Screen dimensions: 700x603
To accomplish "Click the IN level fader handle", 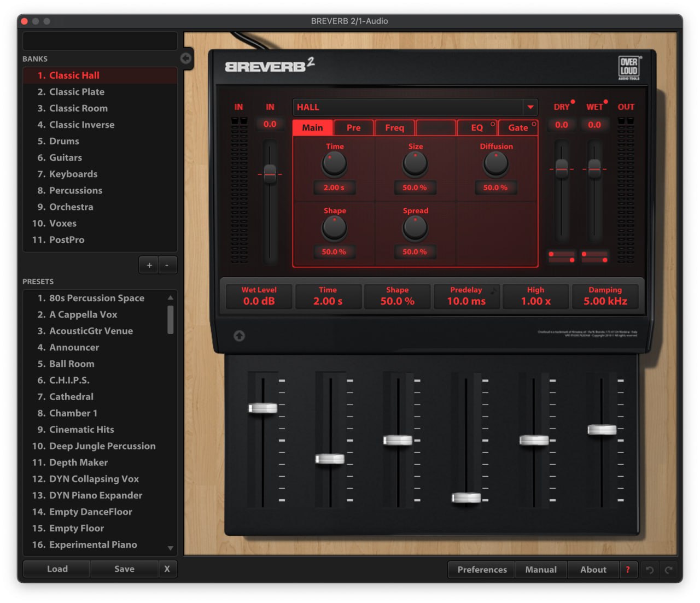I will click(x=270, y=174).
